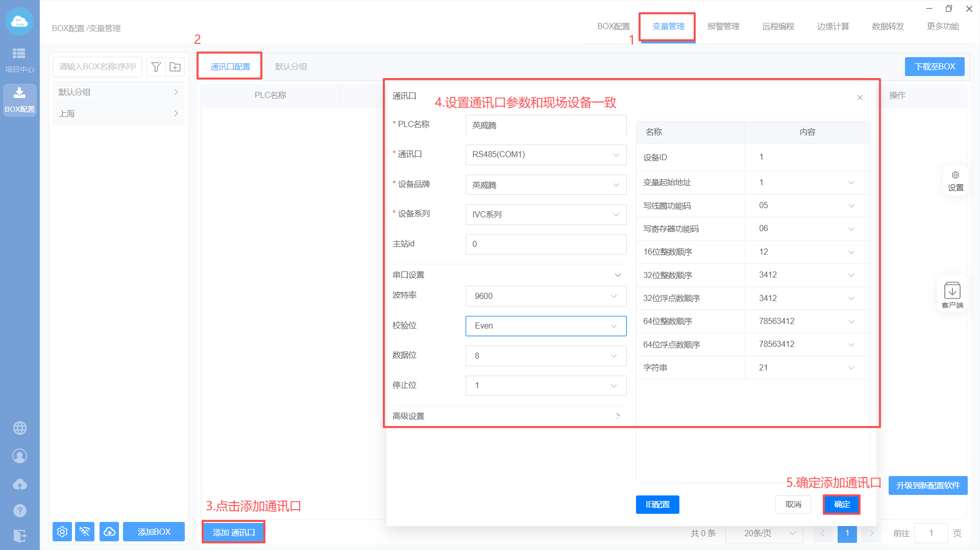This screenshot has height=550, width=980.
Task: Switch to the 报警管理 tab
Action: pos(723,27)
